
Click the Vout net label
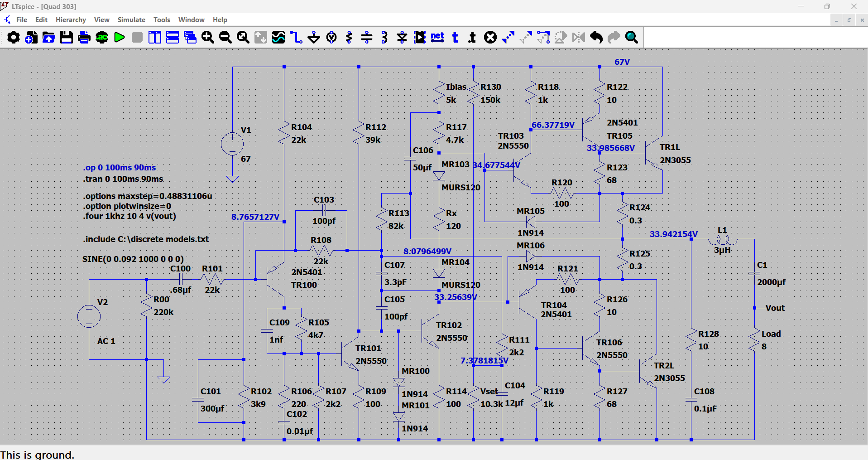[775, 308]
